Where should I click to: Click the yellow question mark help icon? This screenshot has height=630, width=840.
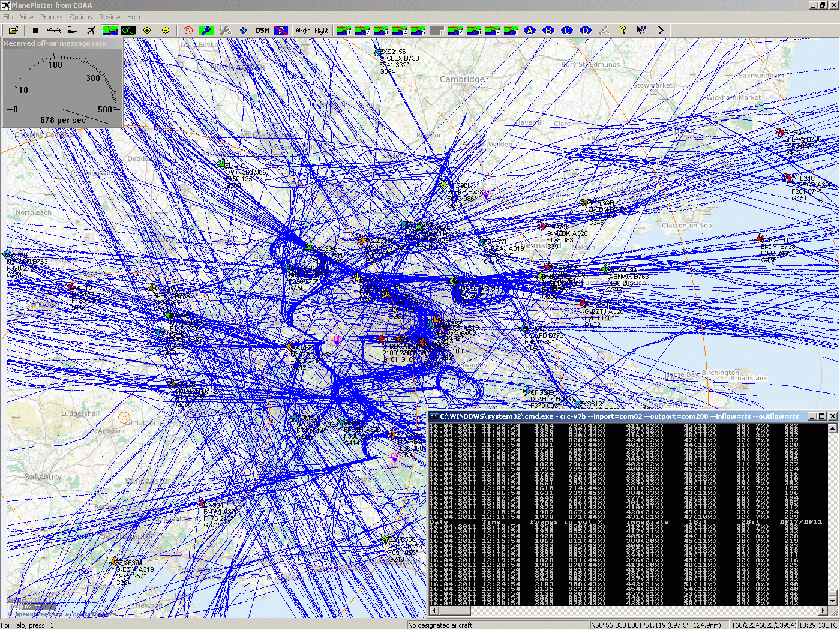point(623,30)
